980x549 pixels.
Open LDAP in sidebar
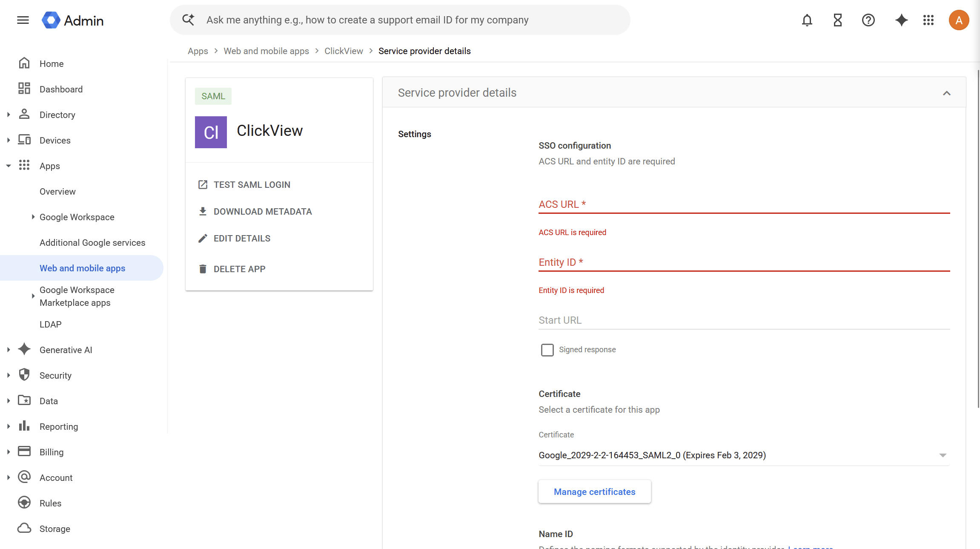[x=51, y=324]
